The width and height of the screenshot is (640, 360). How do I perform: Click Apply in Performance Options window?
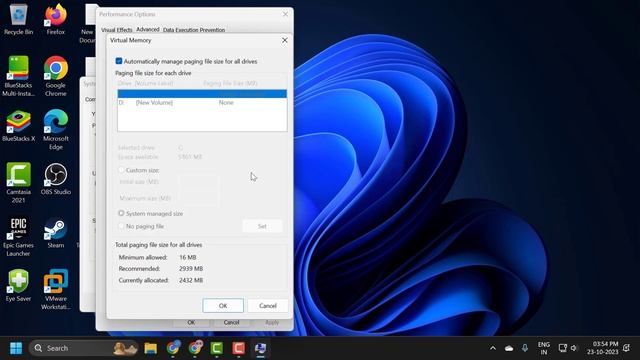(272, 322)
